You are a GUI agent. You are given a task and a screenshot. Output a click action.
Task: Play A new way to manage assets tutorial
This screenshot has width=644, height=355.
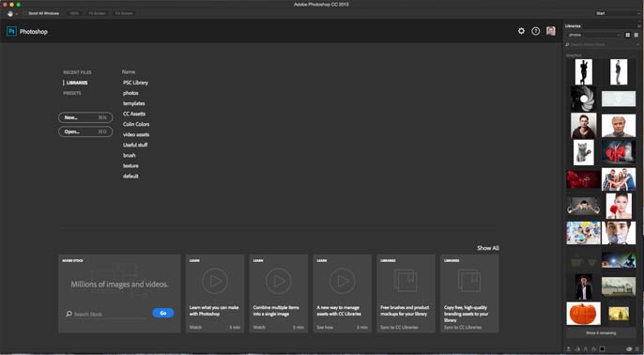click(342, 293)
